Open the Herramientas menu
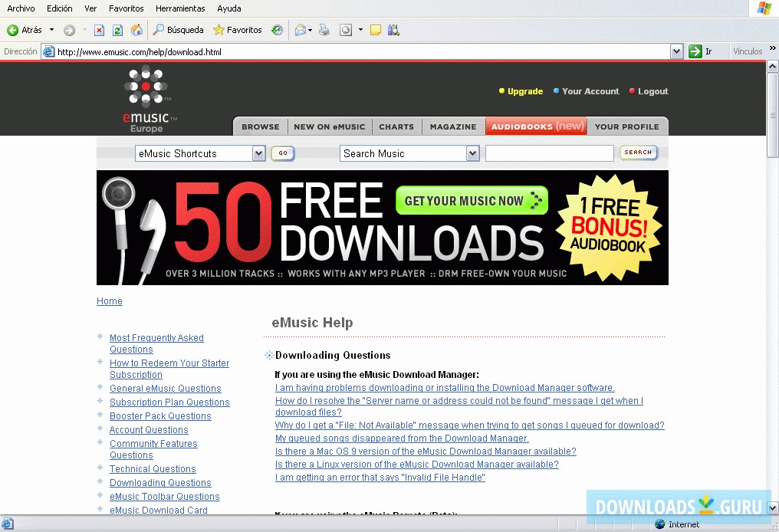Image resolution: width=779 pixels, height=532 pixels. (180, 8)
